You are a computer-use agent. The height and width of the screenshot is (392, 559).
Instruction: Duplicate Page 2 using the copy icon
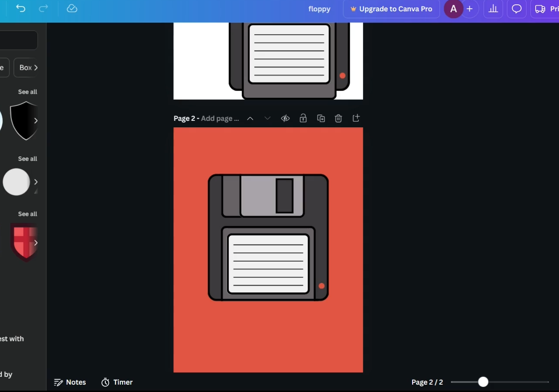321,118
